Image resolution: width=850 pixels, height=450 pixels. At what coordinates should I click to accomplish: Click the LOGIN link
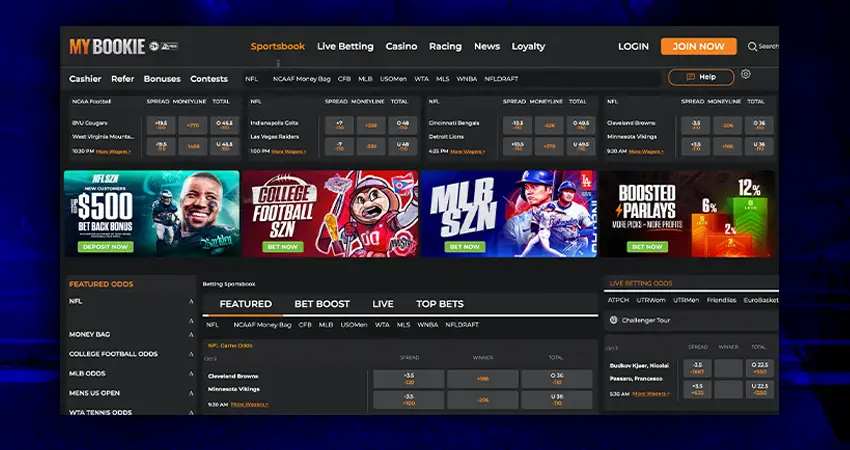[633, 47]
